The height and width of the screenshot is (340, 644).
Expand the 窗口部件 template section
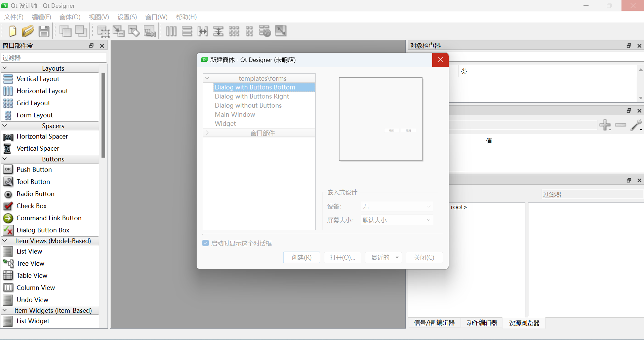(207, 133)
